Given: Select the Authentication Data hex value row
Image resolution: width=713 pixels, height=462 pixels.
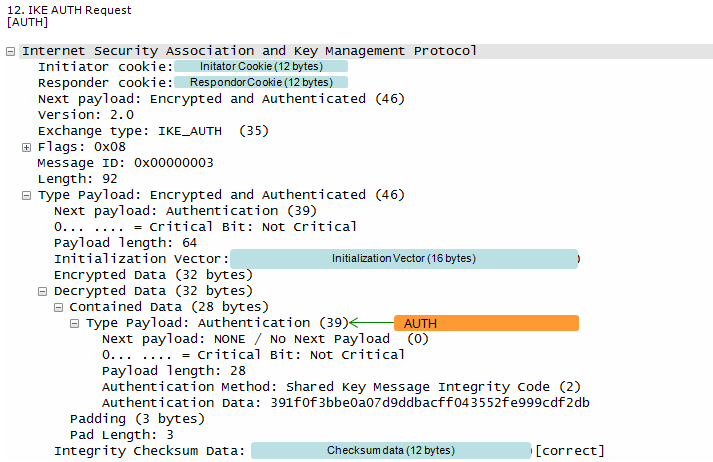Looking at the screenshot, I should pos(346,403).
